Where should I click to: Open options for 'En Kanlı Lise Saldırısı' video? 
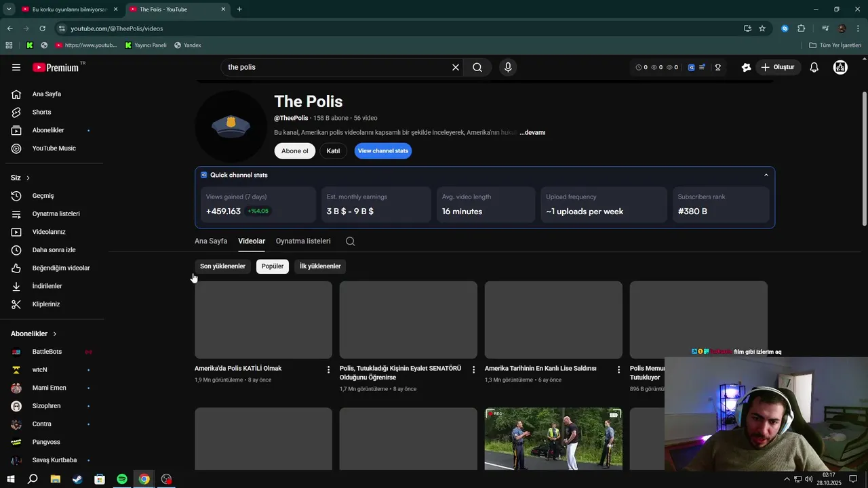[618, 369]
